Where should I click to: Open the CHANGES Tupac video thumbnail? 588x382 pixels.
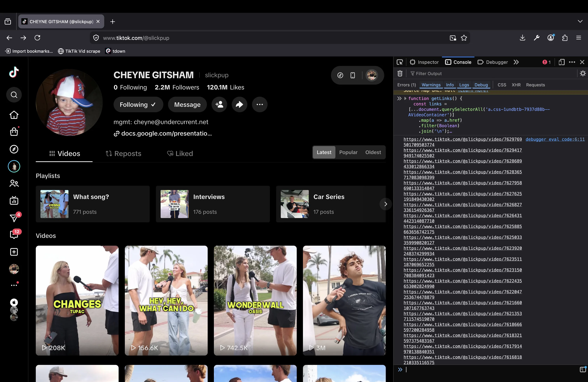pyautogui.click(x=77, y=300)
